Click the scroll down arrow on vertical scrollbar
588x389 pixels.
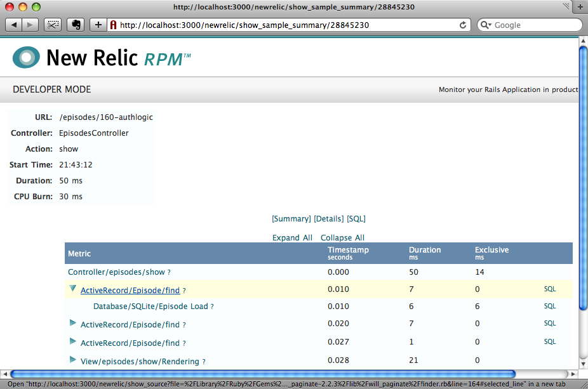click(x=583, y=364)
